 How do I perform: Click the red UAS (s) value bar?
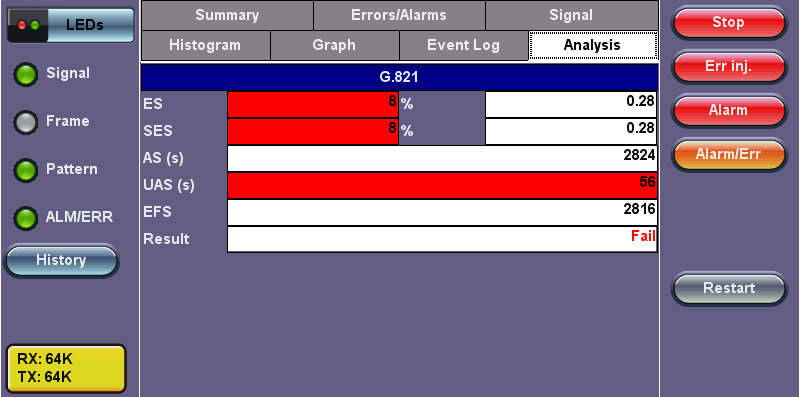tap(442, 185)
